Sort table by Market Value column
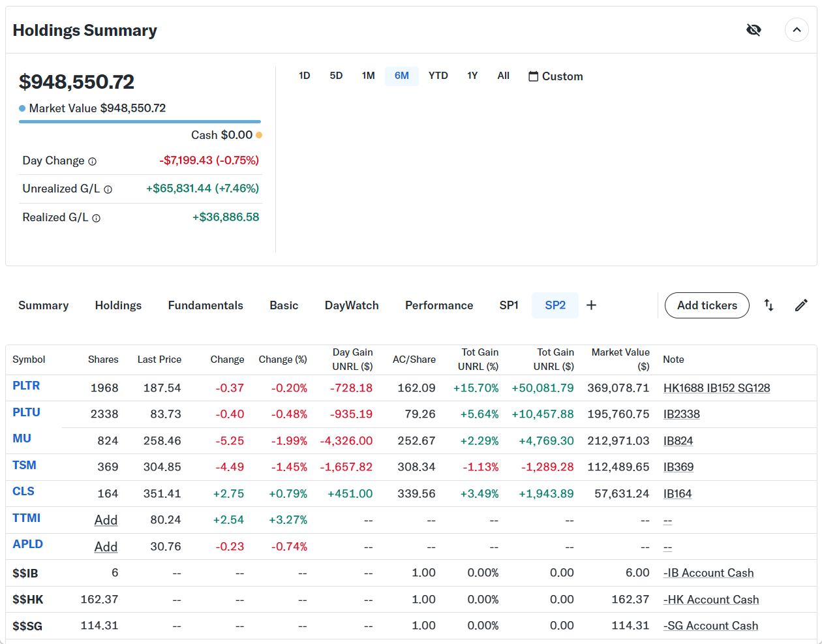The width and height of the screenshot is (822, 644). click(620, 359)
